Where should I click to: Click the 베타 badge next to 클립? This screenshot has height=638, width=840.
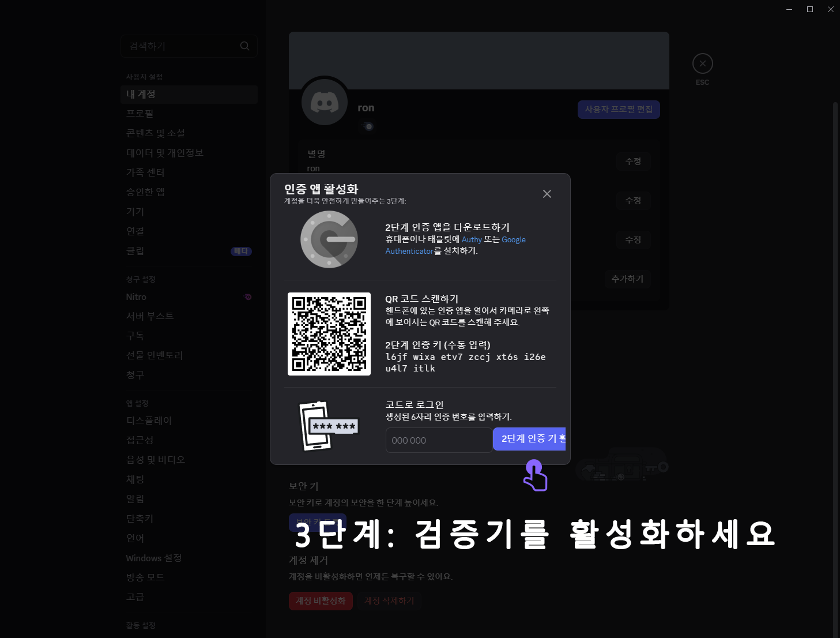[x=241, y=252]
